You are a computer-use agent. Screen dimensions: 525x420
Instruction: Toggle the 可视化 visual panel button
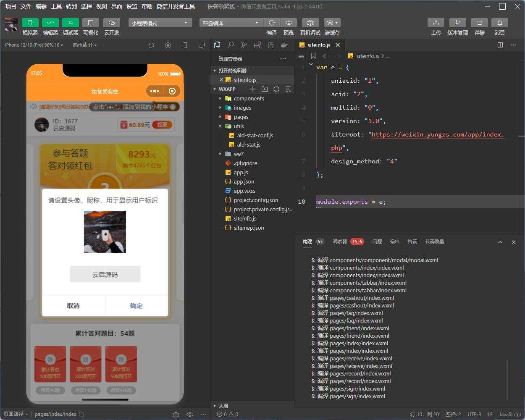pos(91,23)
